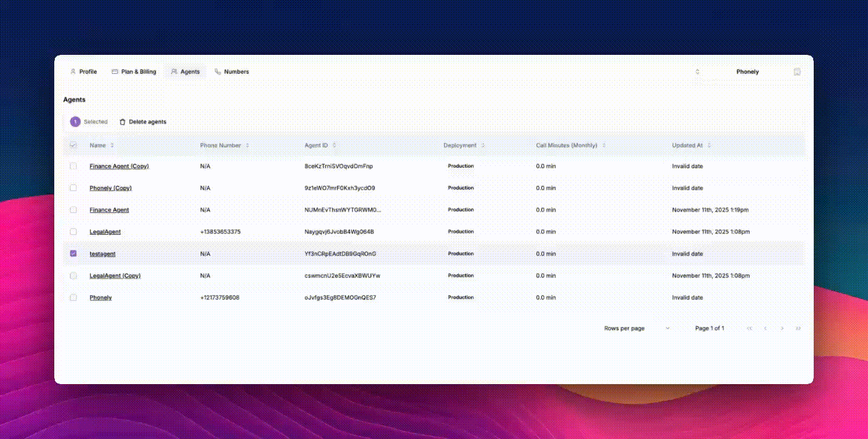Image resolution: width=868 pixels, height=439 pixels.
Task: Sort the table by Agent ID
Action: pyautogui.click(x=321, y=146)
